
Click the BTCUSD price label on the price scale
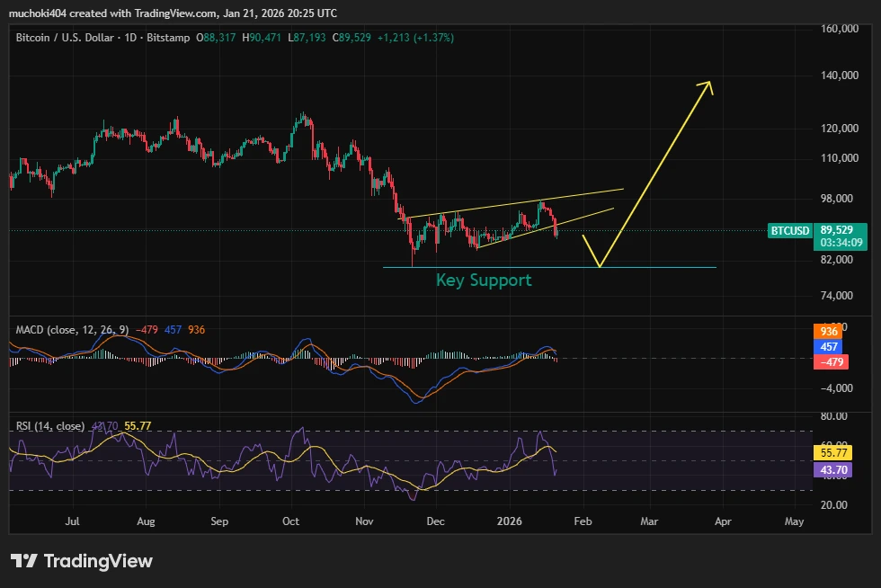[x=788, y=231]
